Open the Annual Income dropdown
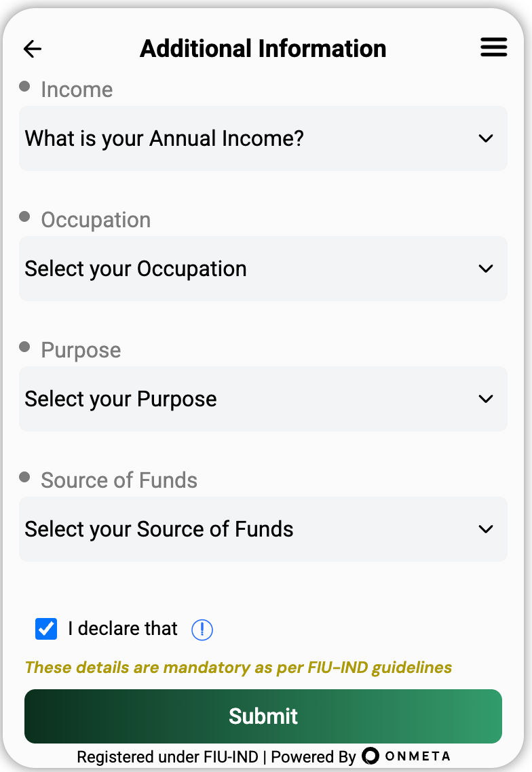 [x=263, y=138]
